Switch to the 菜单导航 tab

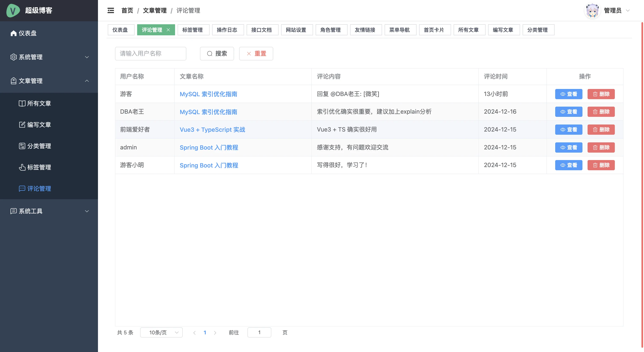coord(401,30)
